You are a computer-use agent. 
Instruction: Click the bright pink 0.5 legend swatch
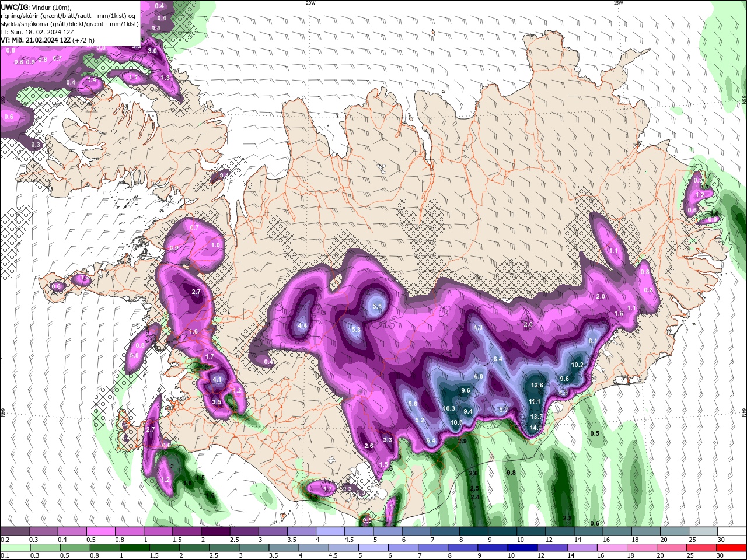101,531
